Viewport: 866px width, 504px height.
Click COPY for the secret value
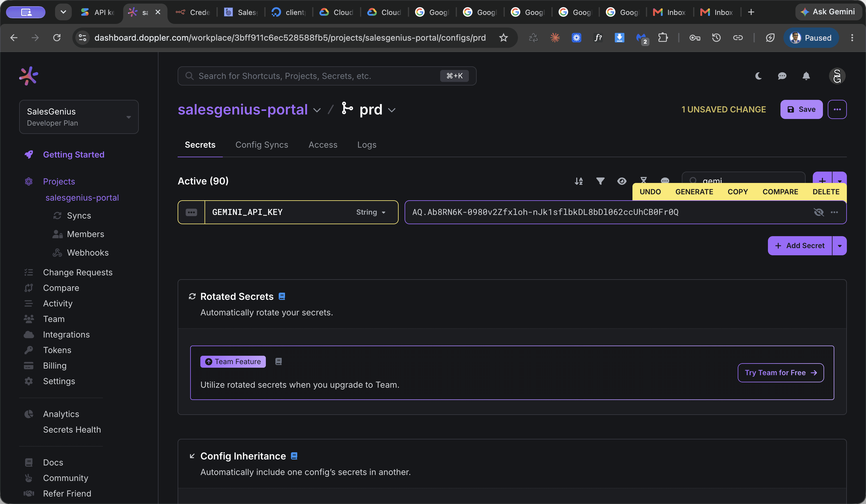(738, 192)
